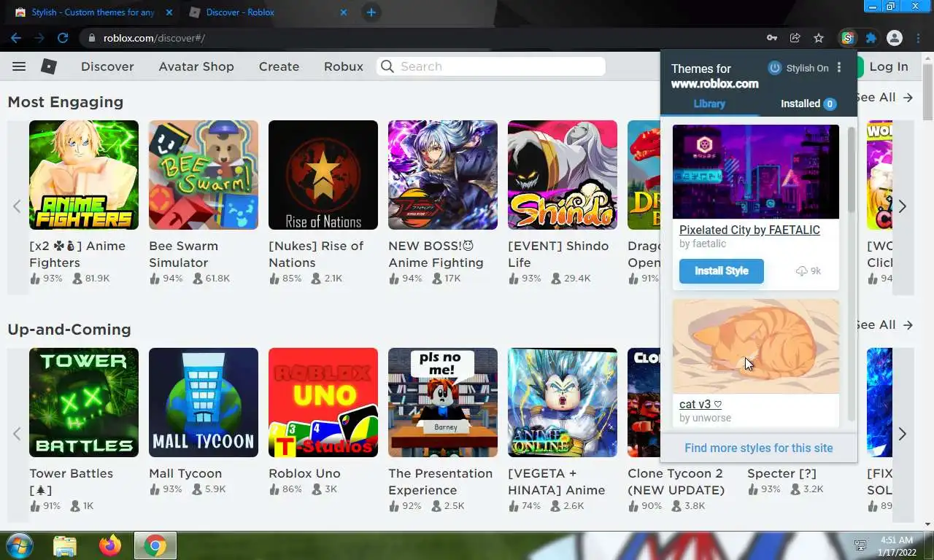Open Chrome extensions puzzle icon
This screenshot has width=934, height=560.
(871, 38)
